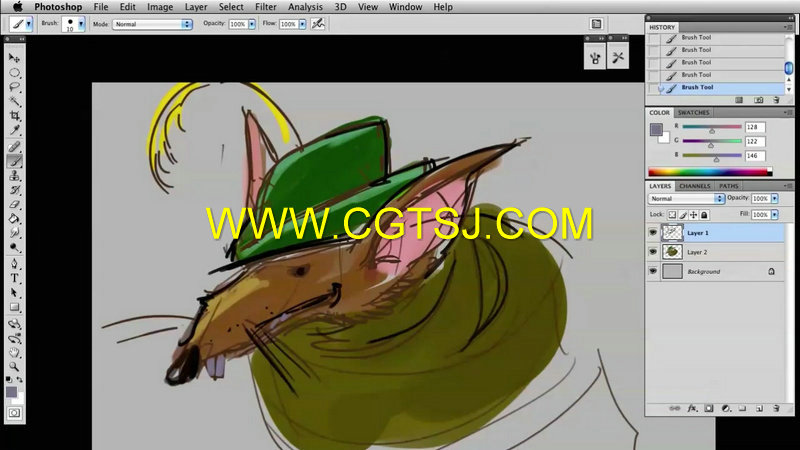Open the Apple menu
800x450 pixels.
(17, 7)
